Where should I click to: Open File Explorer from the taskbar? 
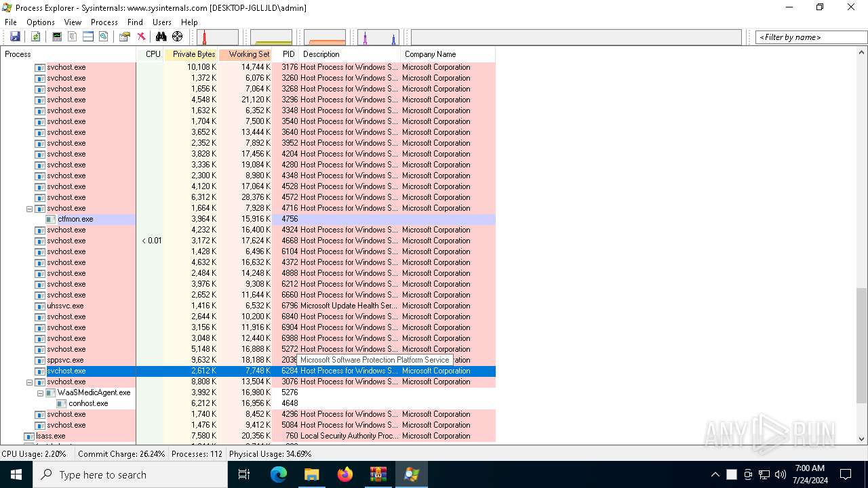pyautogui.click(x=312, y=474)
